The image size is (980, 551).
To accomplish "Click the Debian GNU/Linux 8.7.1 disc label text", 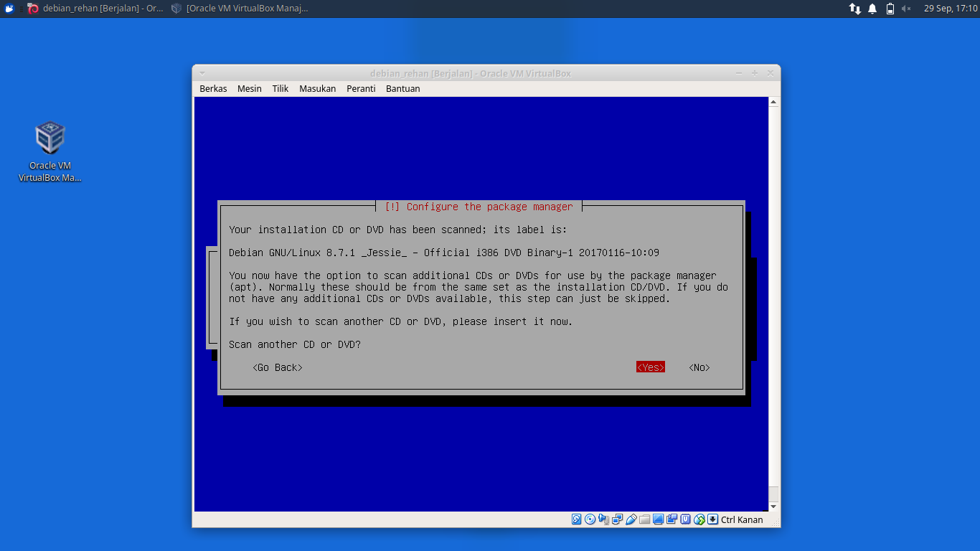I will [x=444, y=253].
